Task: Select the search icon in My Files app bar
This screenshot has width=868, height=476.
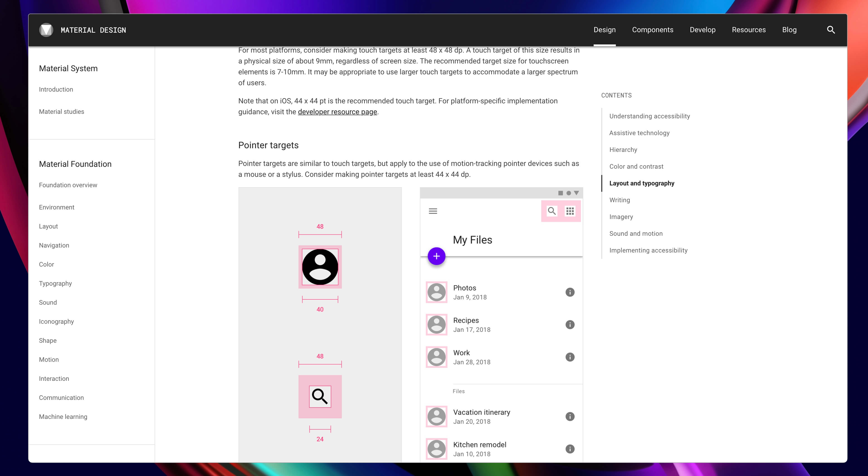Action: click(x=552, y=211)
